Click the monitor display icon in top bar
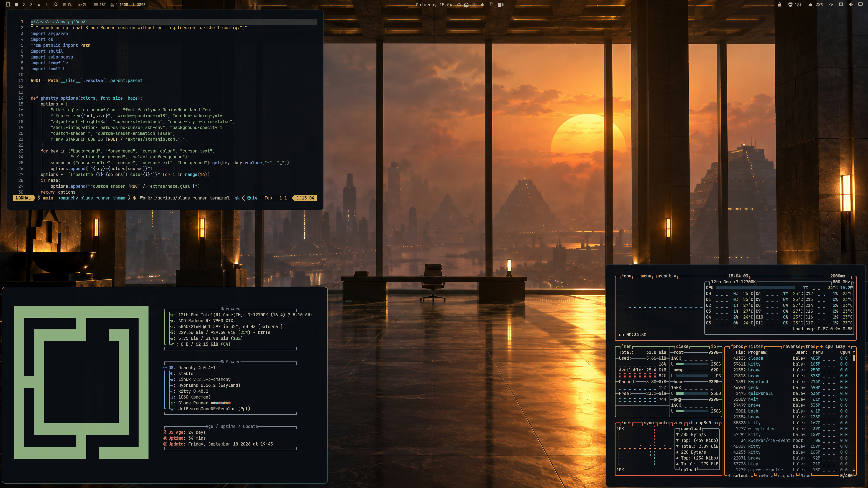The height and width of the screenshot is (488, 868). point(860,5)
